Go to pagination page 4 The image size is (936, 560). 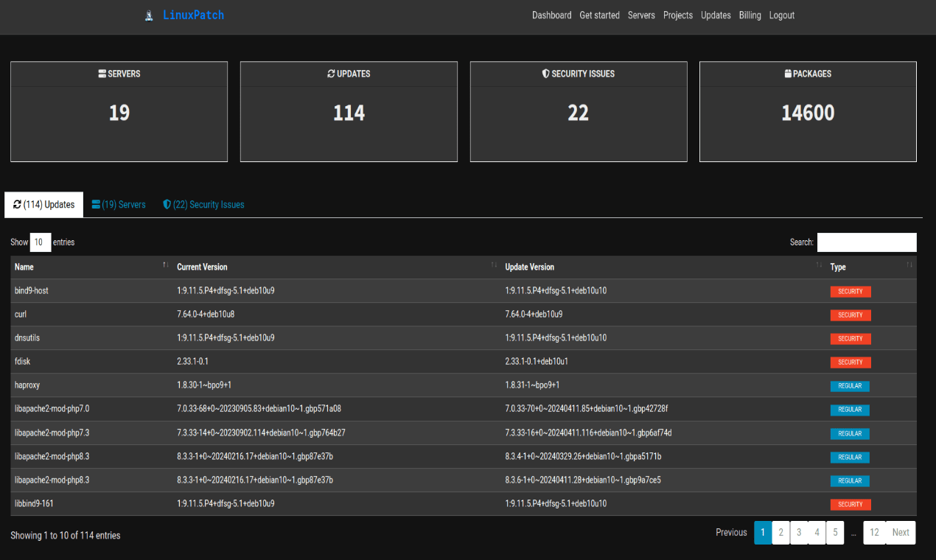[817, 532]
